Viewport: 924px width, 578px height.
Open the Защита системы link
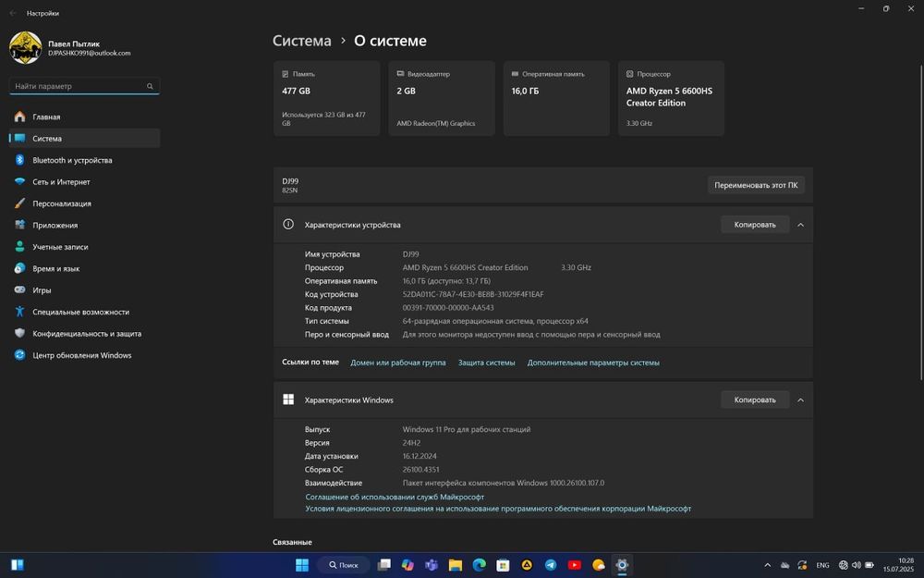point(486,363)
